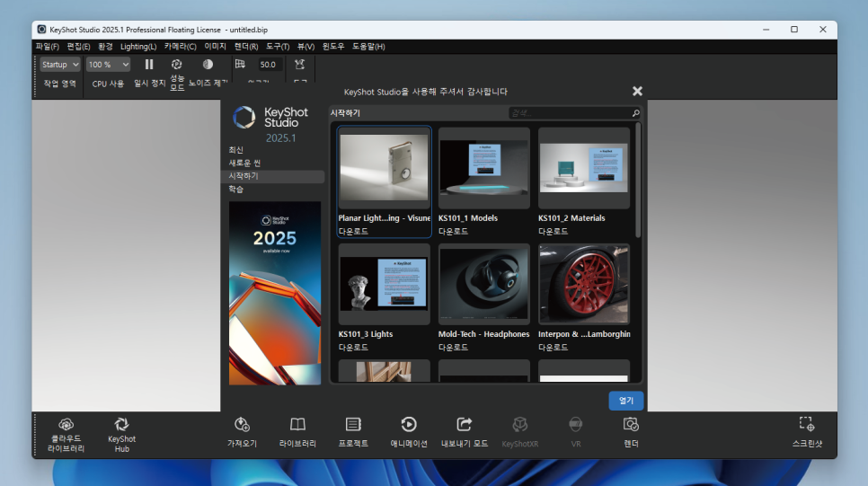Open KeyShot Hub
This screenshot has height=486, width=868.
coord(122,435)
